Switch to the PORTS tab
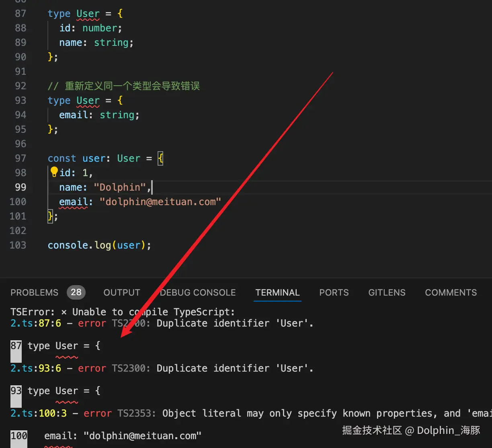This screenshot has width=492, height=448. [334, 292]
